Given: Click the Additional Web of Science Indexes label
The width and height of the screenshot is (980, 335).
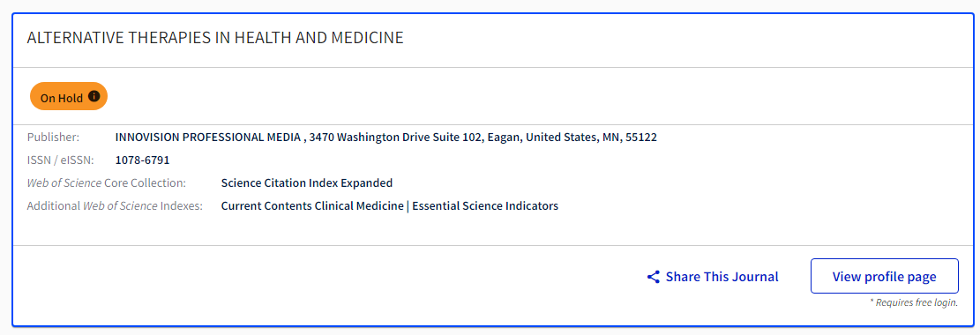Looking at the screenshot, I should pos(115,205).
